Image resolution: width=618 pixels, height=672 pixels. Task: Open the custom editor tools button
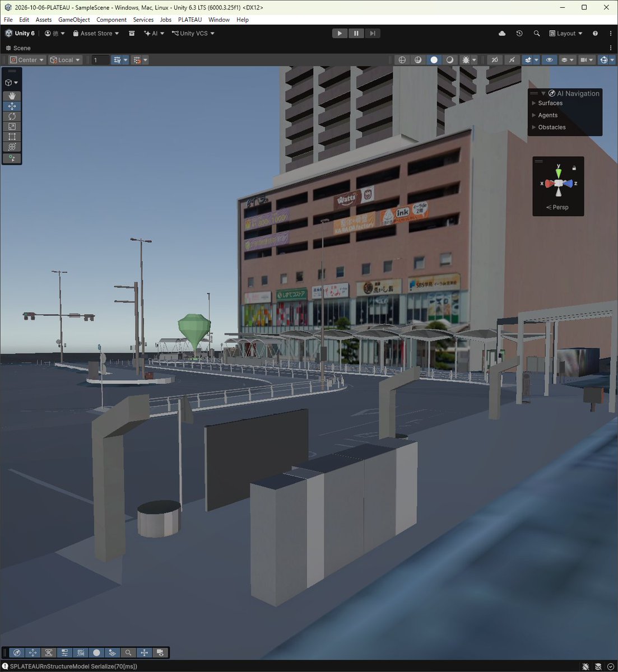(x=12, y=158)
